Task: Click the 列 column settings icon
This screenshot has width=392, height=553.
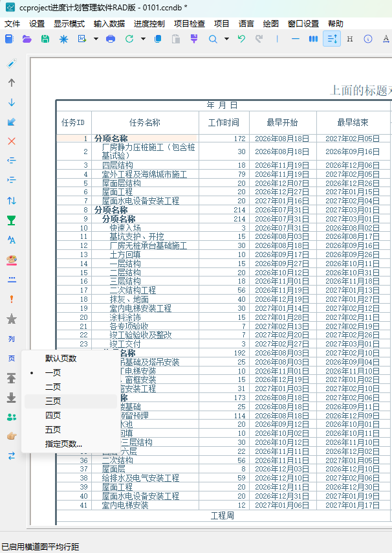Action: [12, 339]
